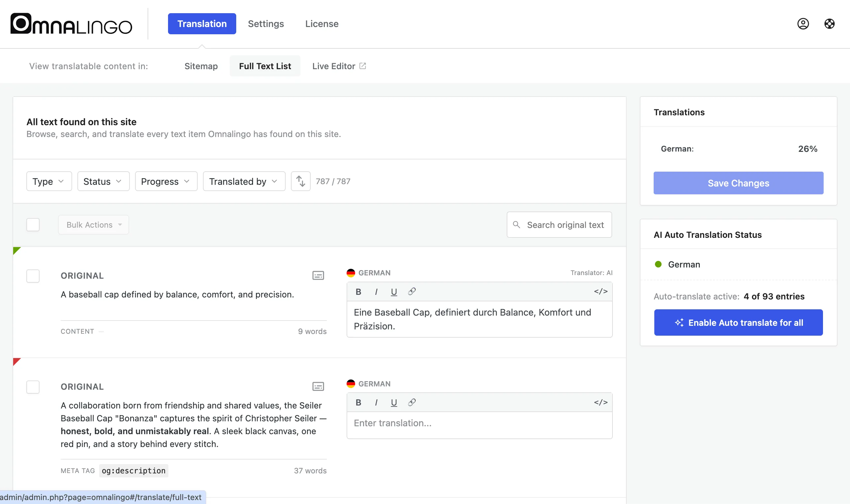Click the CONTENT type label
The image size is (850, 504).
click(77, 331)
